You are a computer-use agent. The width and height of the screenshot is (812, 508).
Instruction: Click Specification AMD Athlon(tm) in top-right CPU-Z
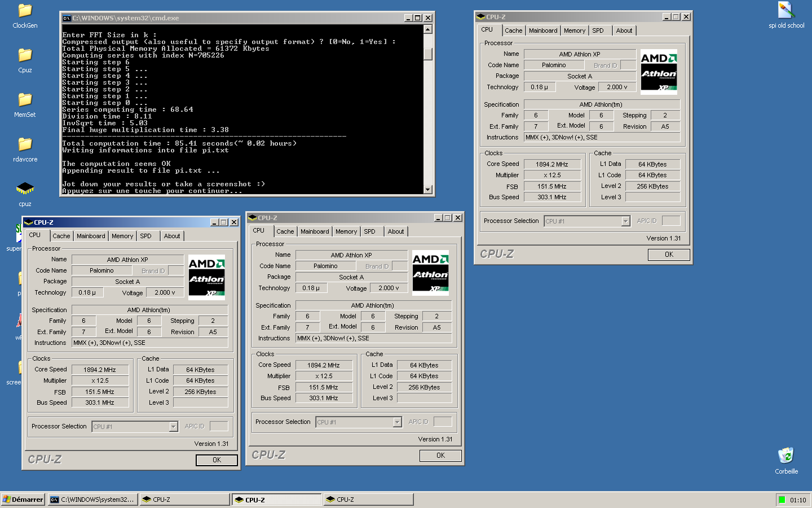click(602, 104)
